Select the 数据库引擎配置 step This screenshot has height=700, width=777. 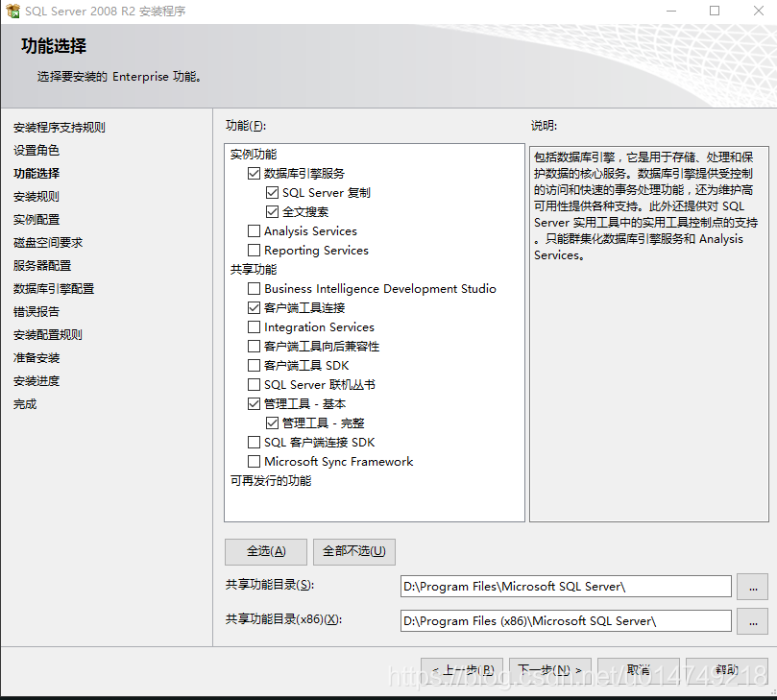coord(54,289)
